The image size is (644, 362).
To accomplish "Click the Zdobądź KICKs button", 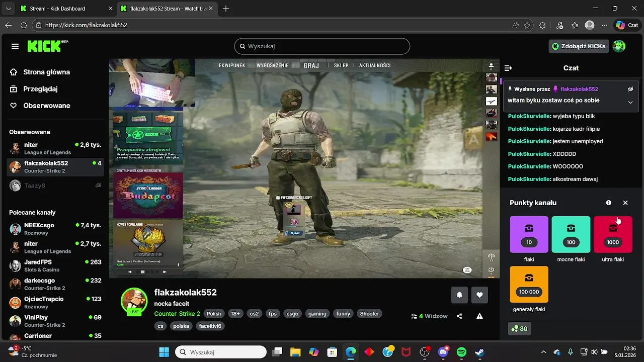I will click(x=578, y=46).
